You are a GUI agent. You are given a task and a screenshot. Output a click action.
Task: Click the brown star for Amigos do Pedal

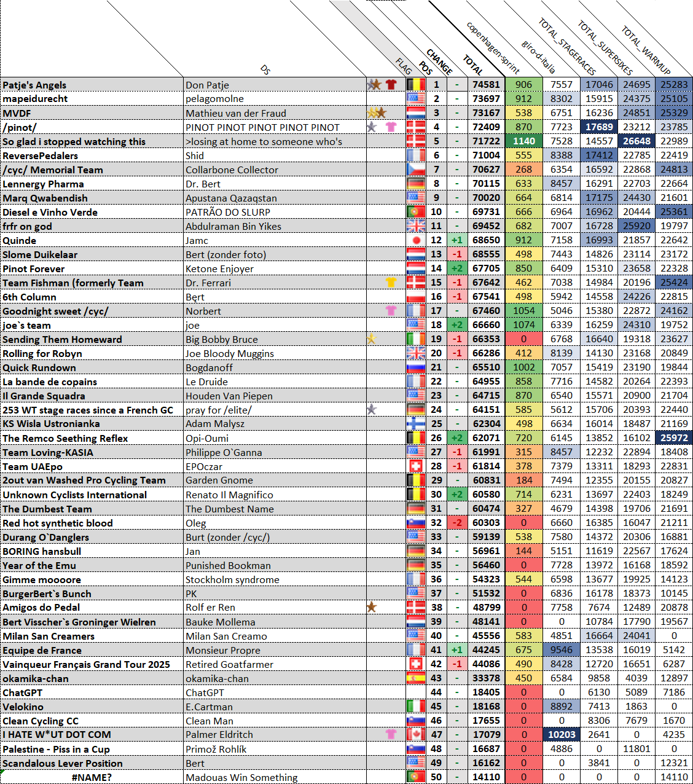(x=371, y=608)
